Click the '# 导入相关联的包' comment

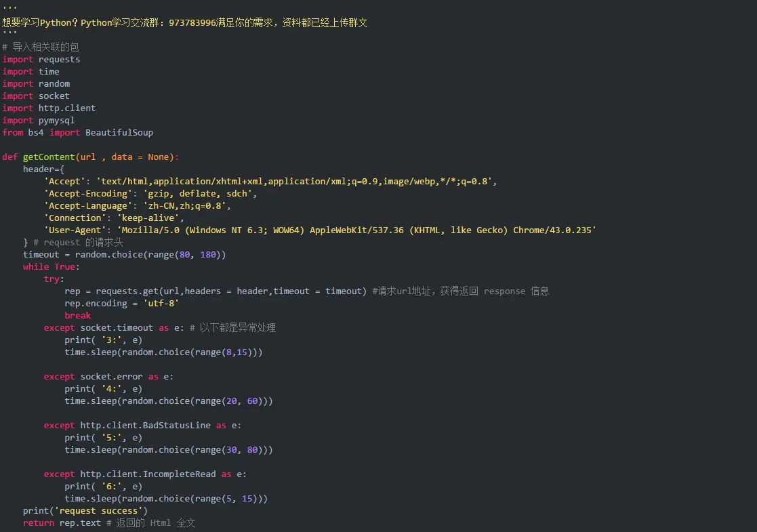click(41, 47)
